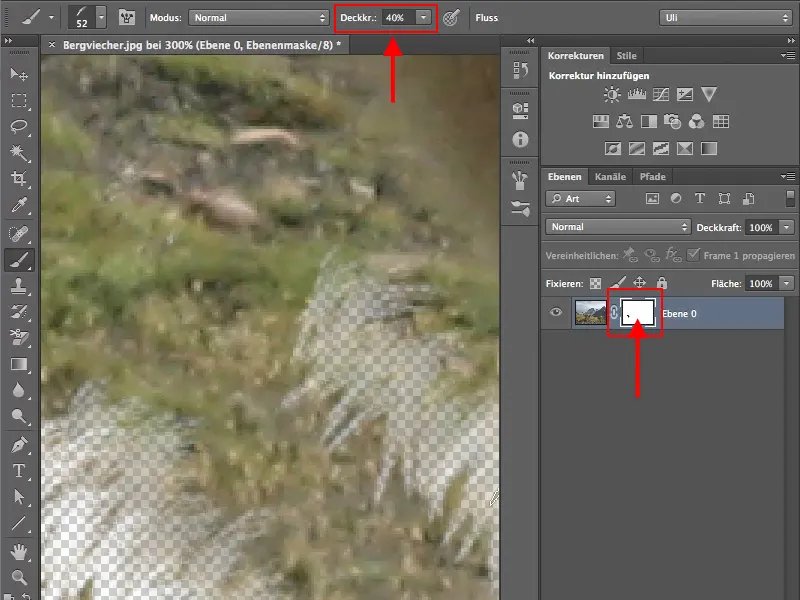
Task: Select the Path Selection tool
Action: click(19, 497)
